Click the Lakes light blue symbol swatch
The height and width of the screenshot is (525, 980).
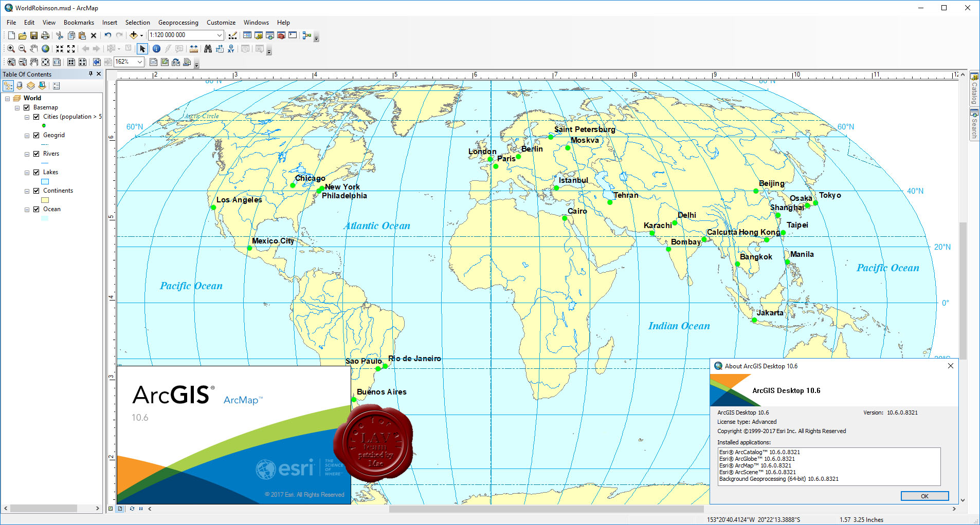click(x=45, y=182)
